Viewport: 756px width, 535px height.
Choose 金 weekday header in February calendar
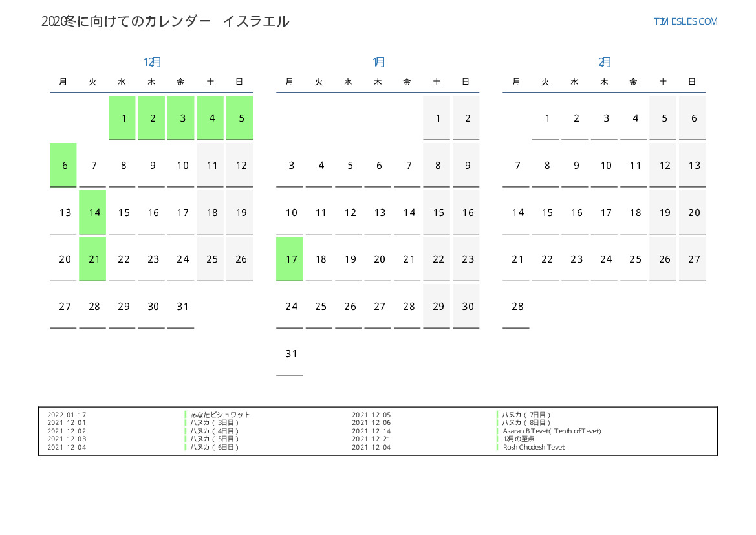pyautogui.click(x=634, y=82)
